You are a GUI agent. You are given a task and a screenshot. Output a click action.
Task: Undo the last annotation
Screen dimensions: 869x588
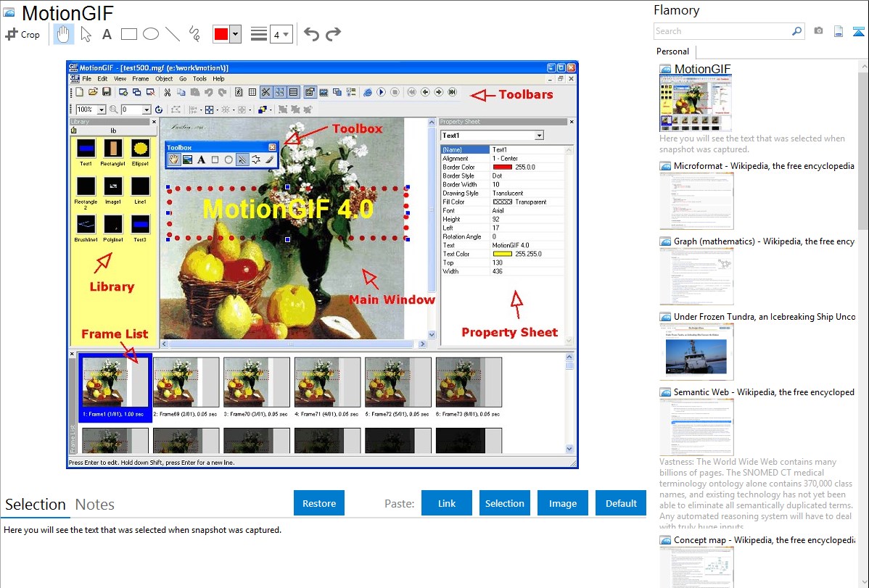pos(311,34)
